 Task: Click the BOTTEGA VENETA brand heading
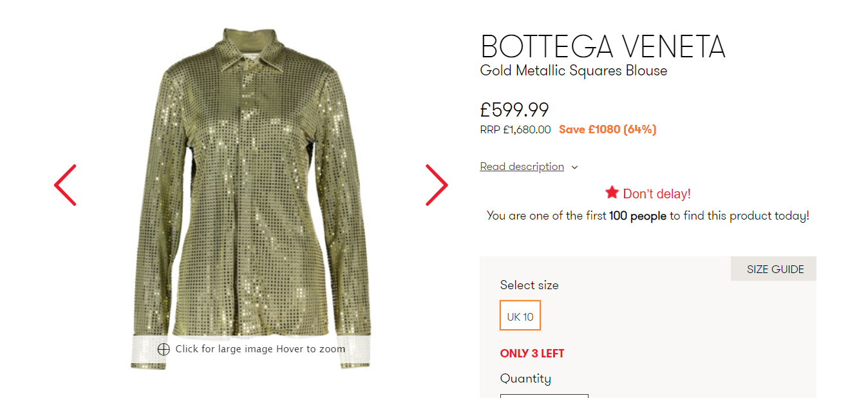tap(603, 46)
